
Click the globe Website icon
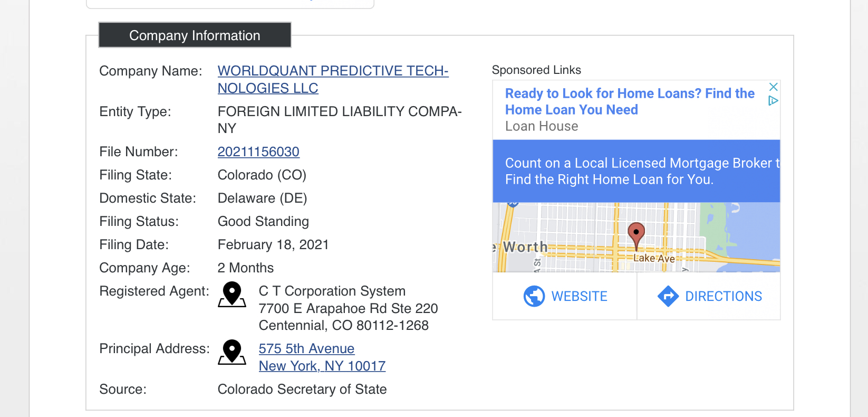tap(534, 296)
